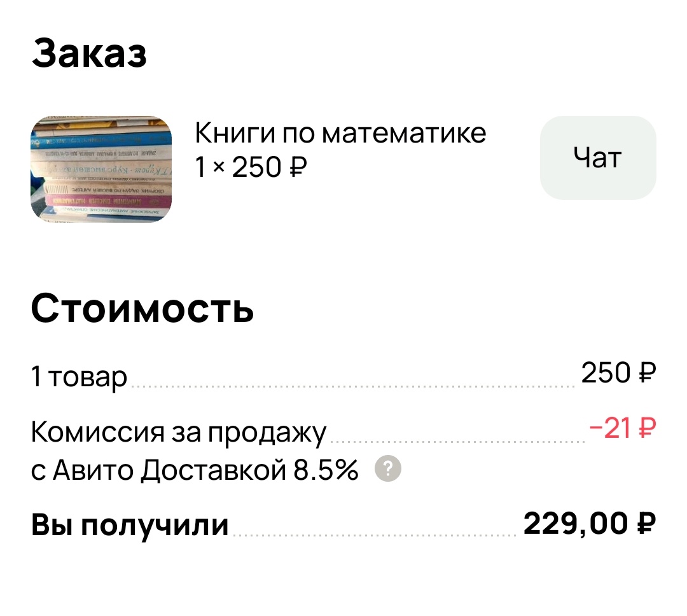Open the chat with the buyer

tap(597, 157)
